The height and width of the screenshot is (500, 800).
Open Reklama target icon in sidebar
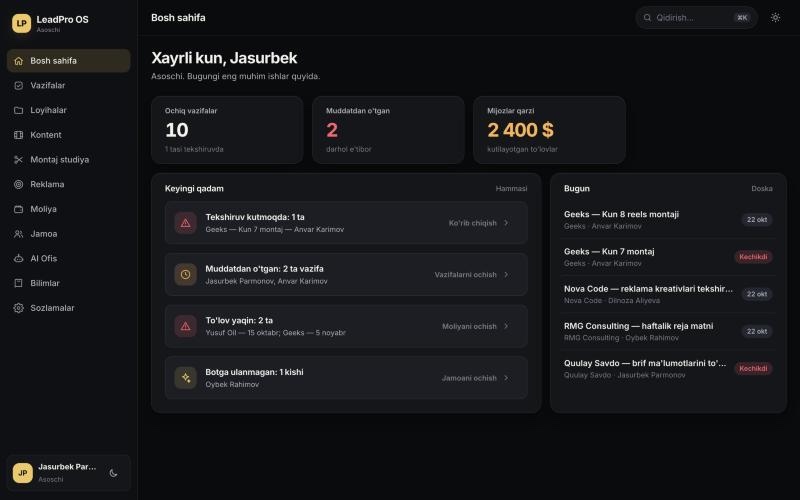click(18, 184)
